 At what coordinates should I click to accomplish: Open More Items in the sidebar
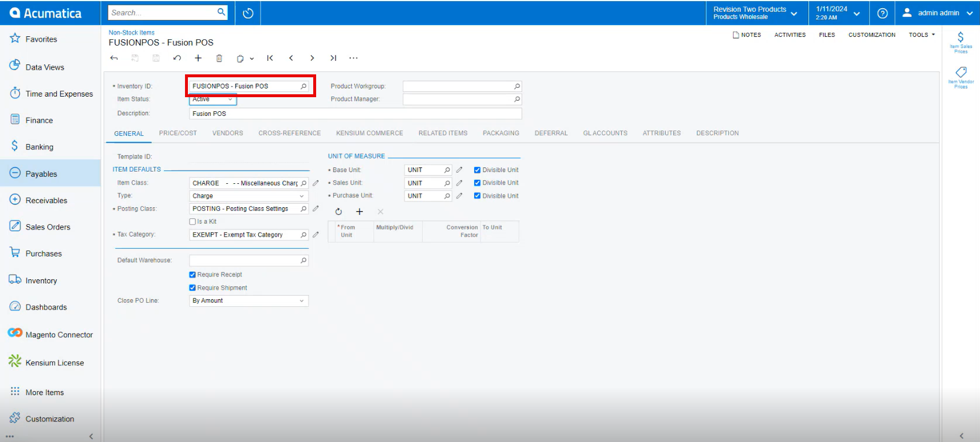coord(50,392)
